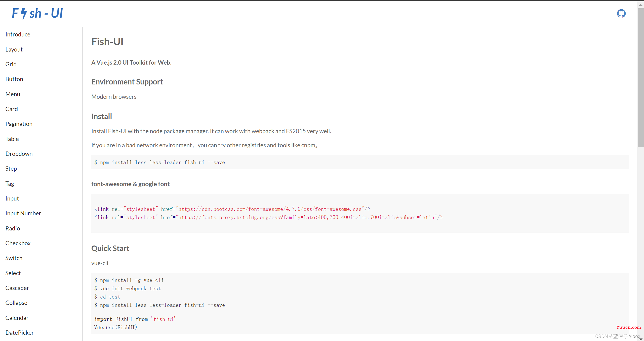Open the Table component page
Image resolution: width=644 pixels, height=341 pixels.
click(x=12, y=139)
